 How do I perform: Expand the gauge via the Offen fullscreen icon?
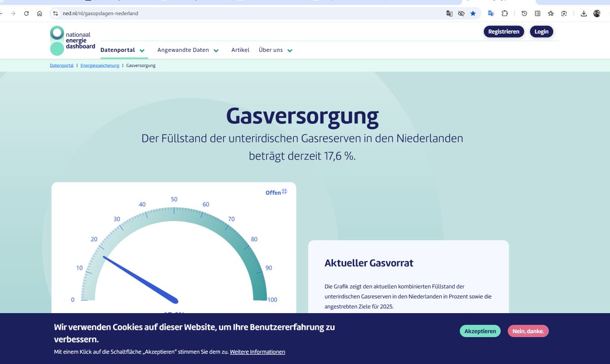(284, 191)
